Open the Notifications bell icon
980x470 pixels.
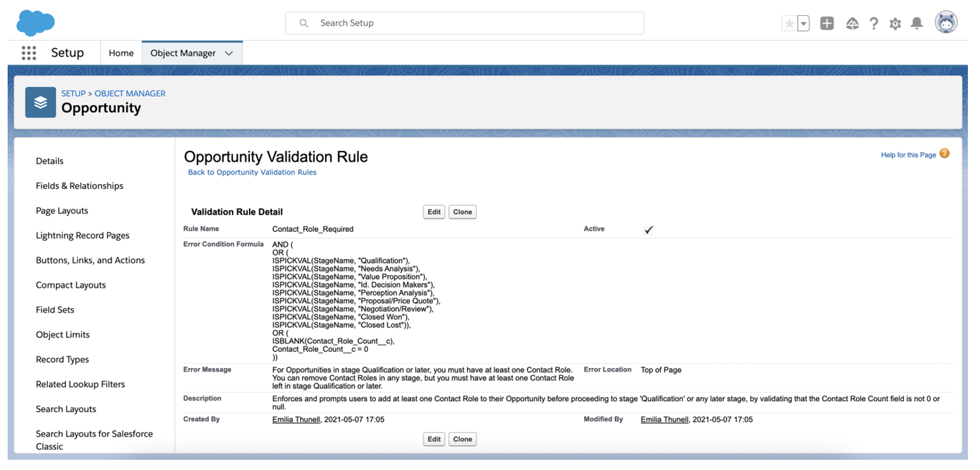pyautogui.click(x=917, y=24)
